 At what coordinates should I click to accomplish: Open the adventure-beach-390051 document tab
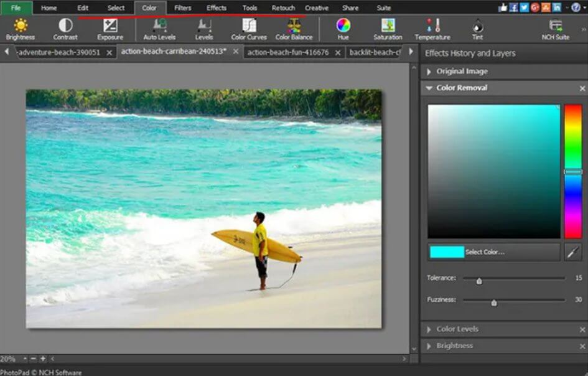pyautogui.click(x=59, y=52)
